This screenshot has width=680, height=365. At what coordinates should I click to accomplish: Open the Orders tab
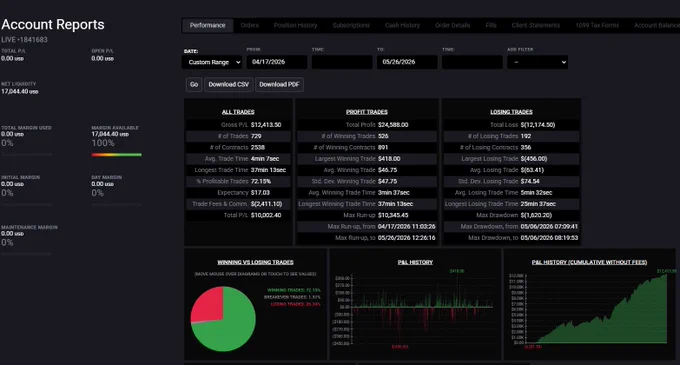point(249,26)
